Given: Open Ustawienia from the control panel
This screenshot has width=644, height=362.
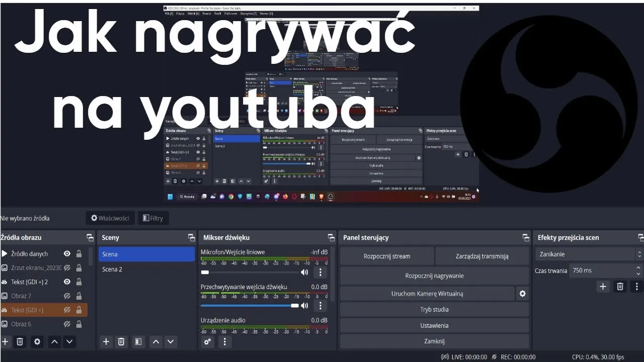Looking at the screenshot, I should pos(434,325).
